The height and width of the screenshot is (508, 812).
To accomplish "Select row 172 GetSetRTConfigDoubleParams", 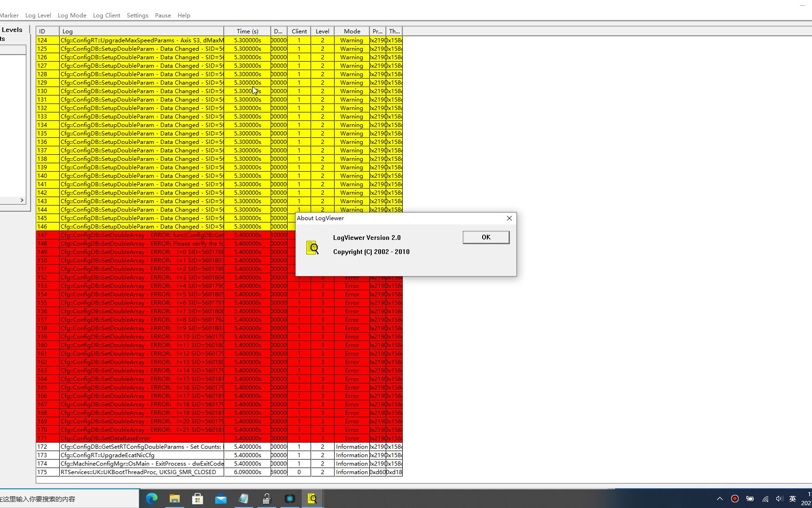I will [x=219, y=447].
